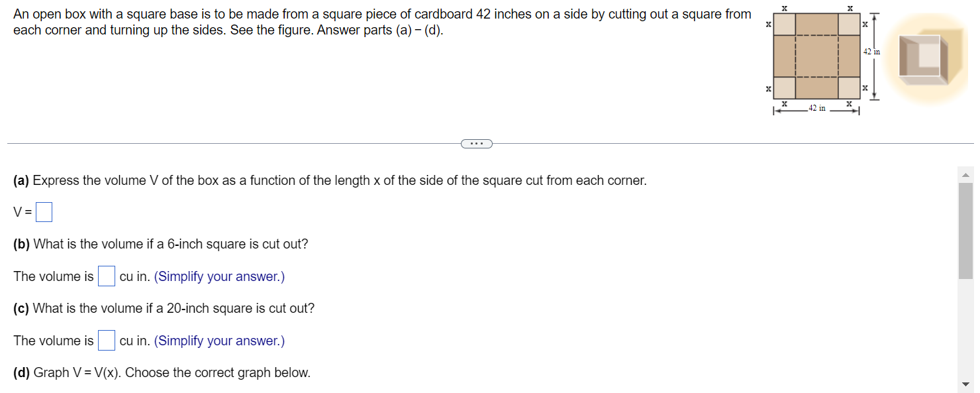Click the scrollbar down arrow
The width and height of the screenshot is (980, 393).
(966, 385)
